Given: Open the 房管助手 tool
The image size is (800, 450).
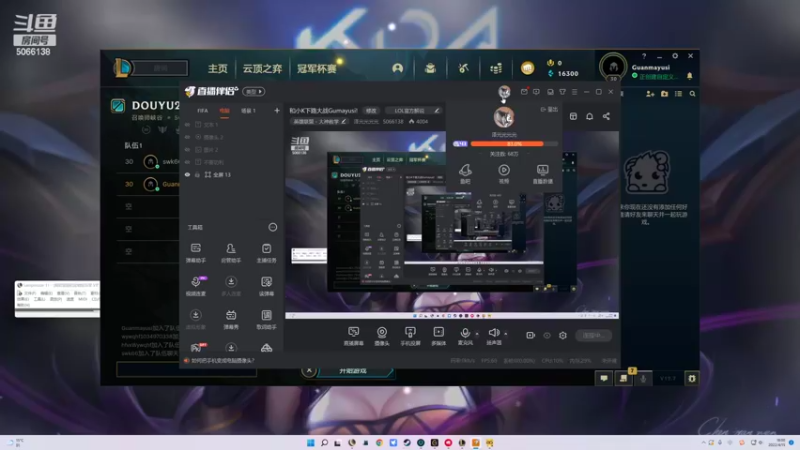Looking at the screenshot, I should (231, 253).
